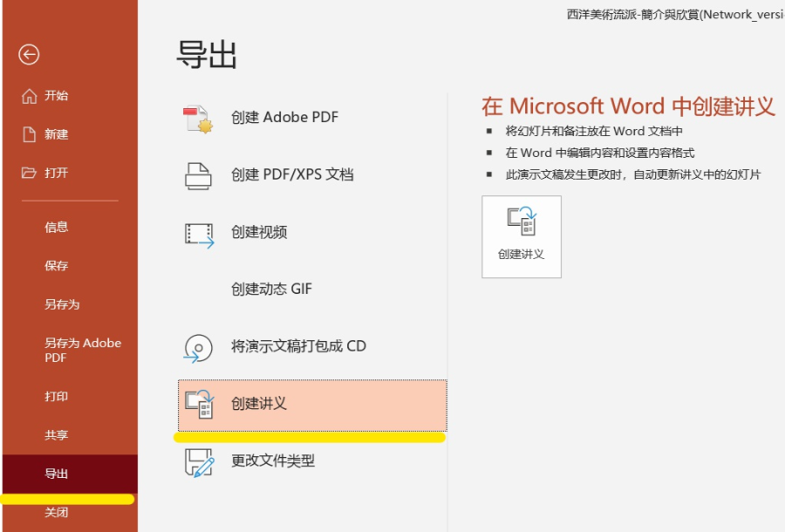Screen dimensions: 785x532
Task: Click the film strip video icon
Action: tap(199, 235)
